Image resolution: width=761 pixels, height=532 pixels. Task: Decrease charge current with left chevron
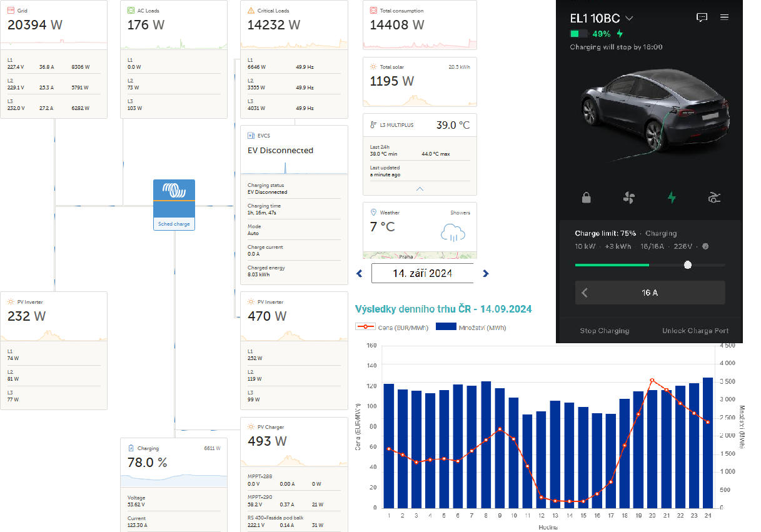585,293
